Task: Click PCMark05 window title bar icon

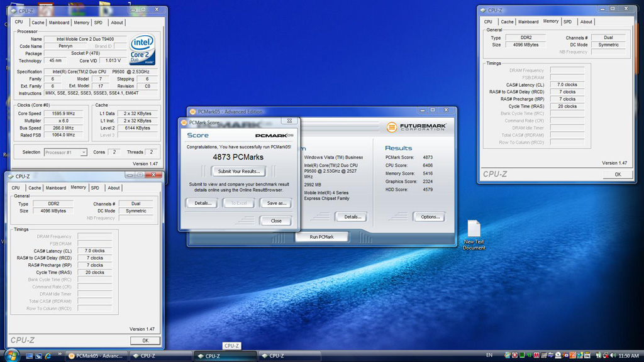Action: coord(192,112)
